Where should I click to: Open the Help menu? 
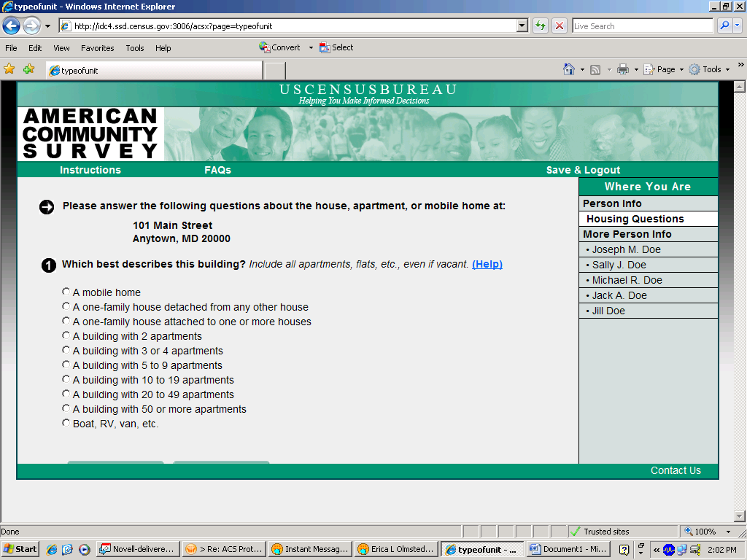click(x=163, y=48)
